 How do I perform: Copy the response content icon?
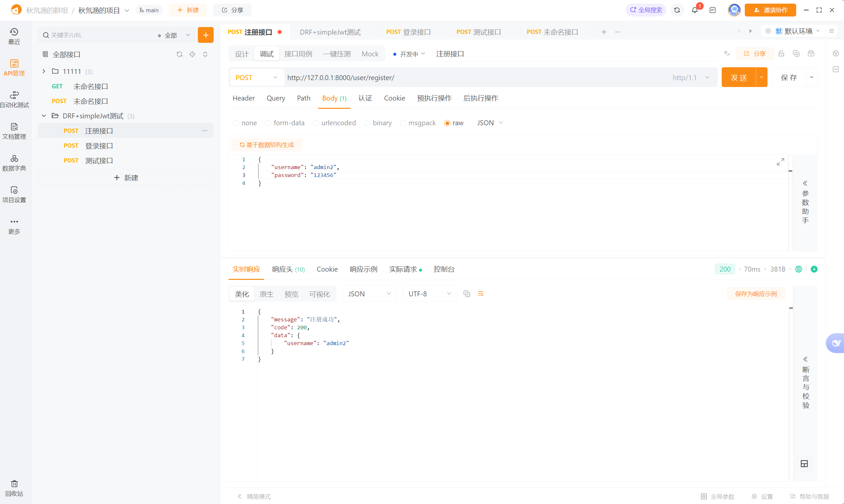(467, 294)
